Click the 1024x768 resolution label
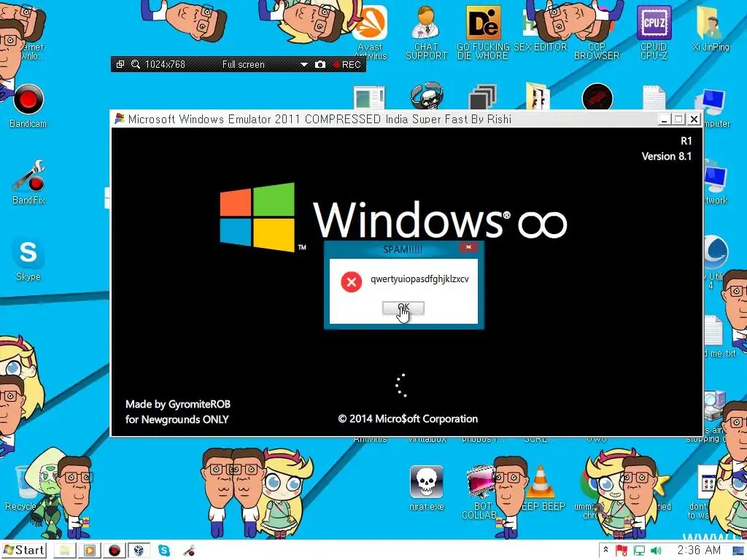 (165, 64)
